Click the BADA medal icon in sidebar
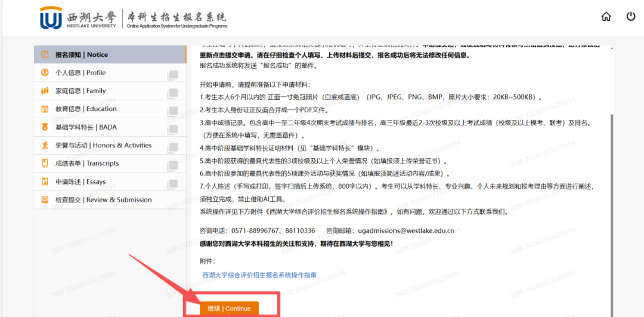This screenshot has height=317, width=644. click(45, 127)
